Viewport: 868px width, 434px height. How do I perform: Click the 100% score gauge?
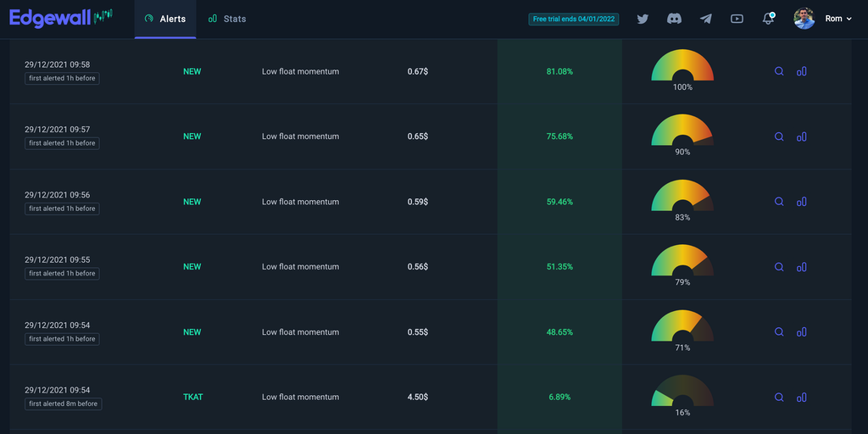click(x=682, y=68)
